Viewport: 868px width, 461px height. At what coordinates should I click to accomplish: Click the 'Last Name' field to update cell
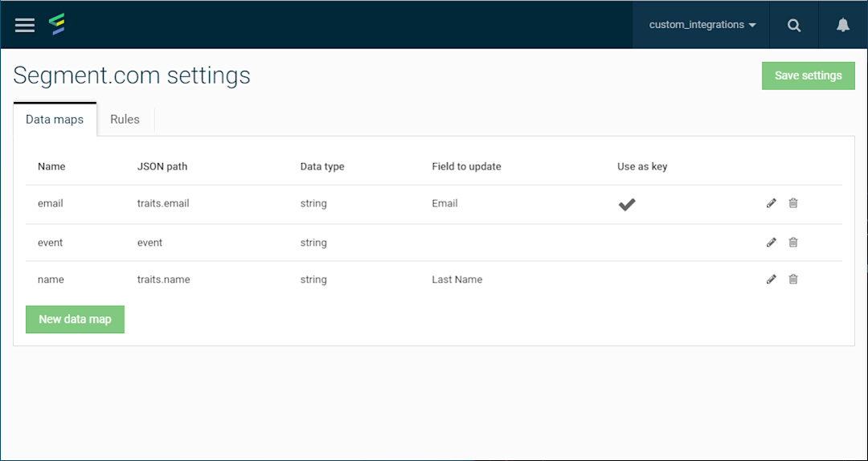point(457,280)
